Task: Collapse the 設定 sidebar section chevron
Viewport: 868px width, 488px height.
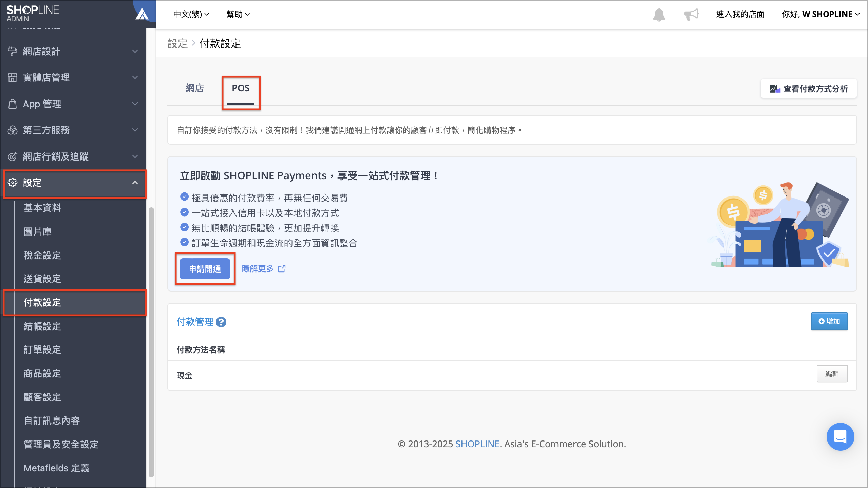Action: (135, 183)
